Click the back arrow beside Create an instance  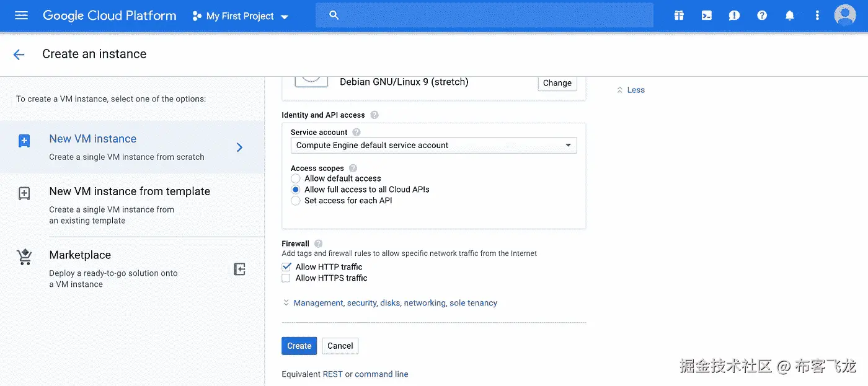[19, 55]
